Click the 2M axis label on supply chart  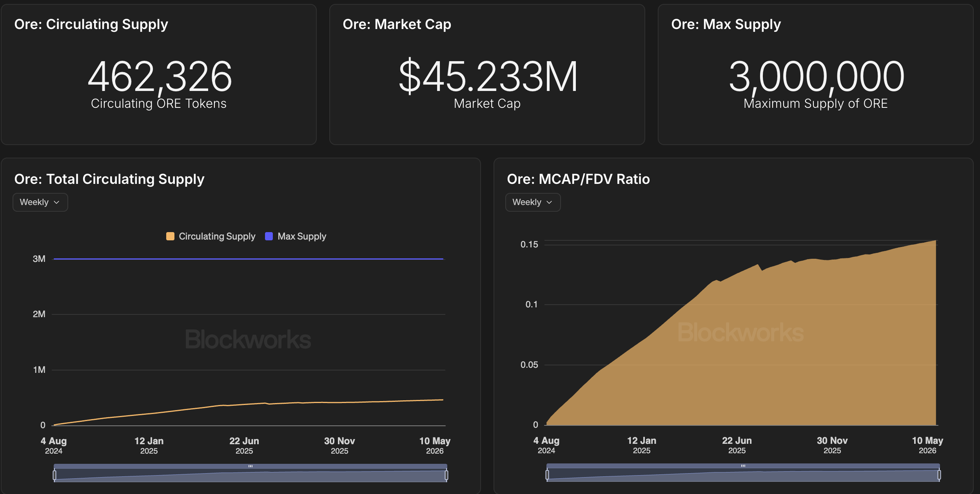click(39, 314)
